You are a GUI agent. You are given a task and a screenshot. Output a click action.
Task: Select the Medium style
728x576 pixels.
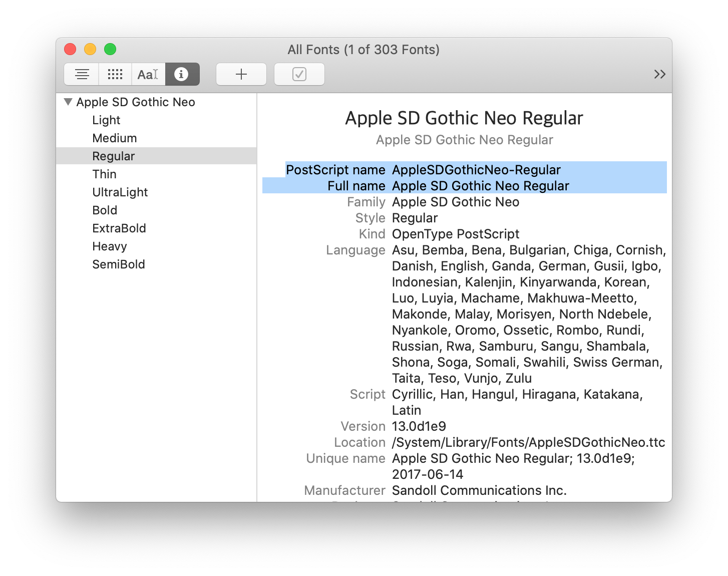[x=115, y=138]
